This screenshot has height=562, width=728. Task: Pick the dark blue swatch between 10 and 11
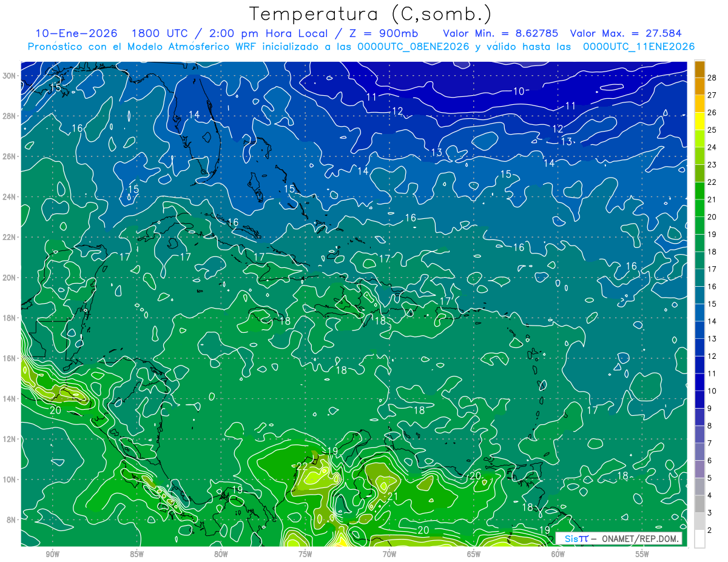[699, 383]
